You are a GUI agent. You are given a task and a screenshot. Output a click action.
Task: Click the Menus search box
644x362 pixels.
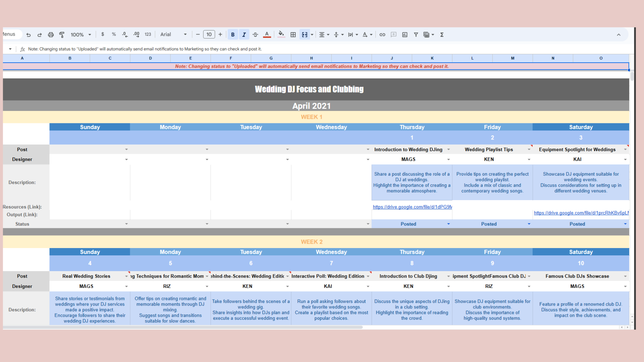(x=10, y=34)
